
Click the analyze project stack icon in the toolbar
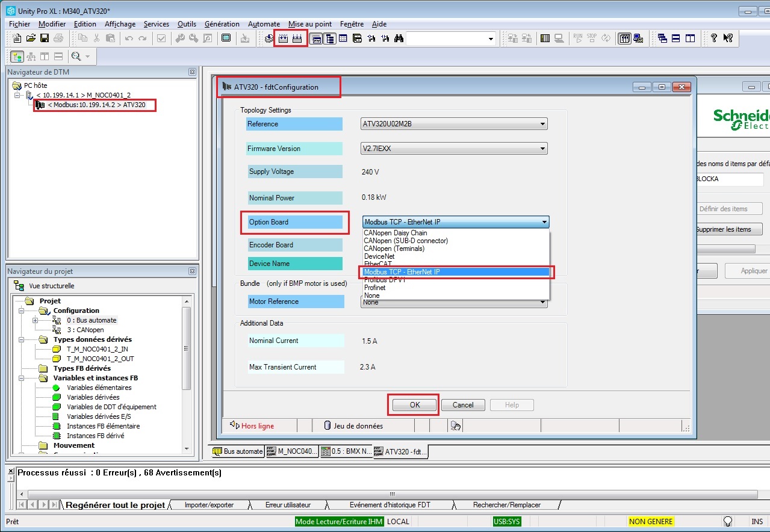click(269, 39)
